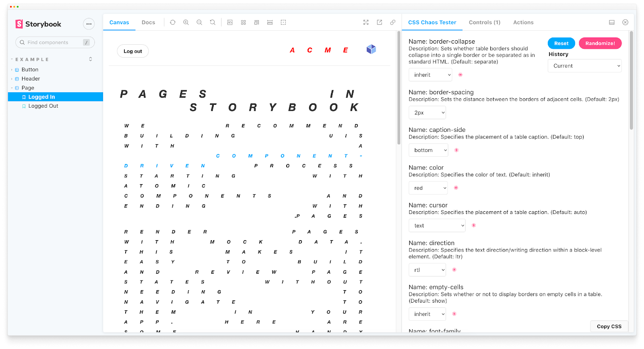The width and height of the screenshot is (644, 349).
Task: Switch to the Docs tab
Action: pyautogui.click(x=148, y=23)
